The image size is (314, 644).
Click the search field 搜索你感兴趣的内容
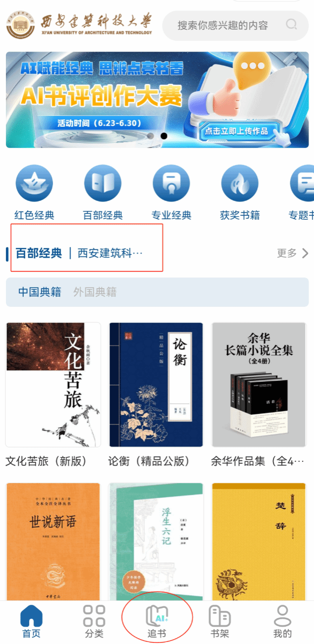pos(236,25)
